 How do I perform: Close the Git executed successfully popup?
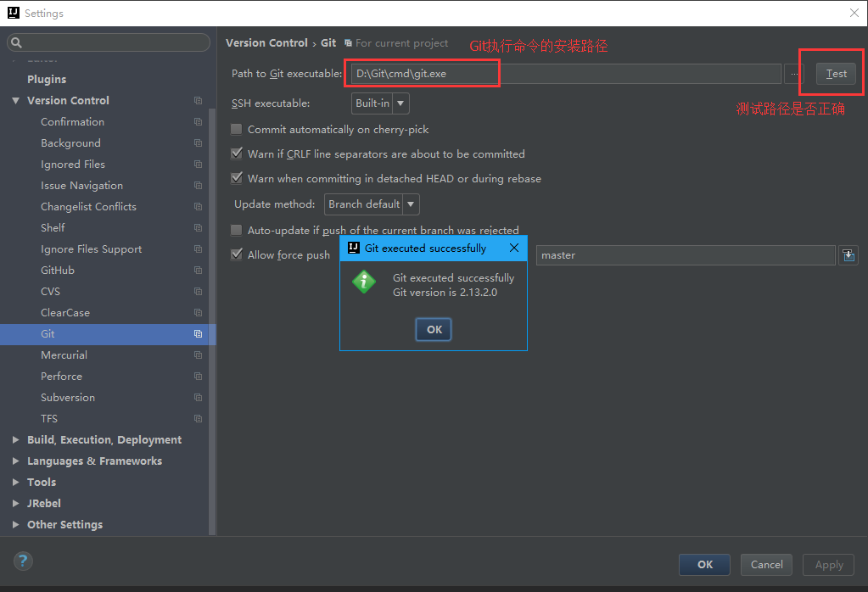[x=513, y=249]
